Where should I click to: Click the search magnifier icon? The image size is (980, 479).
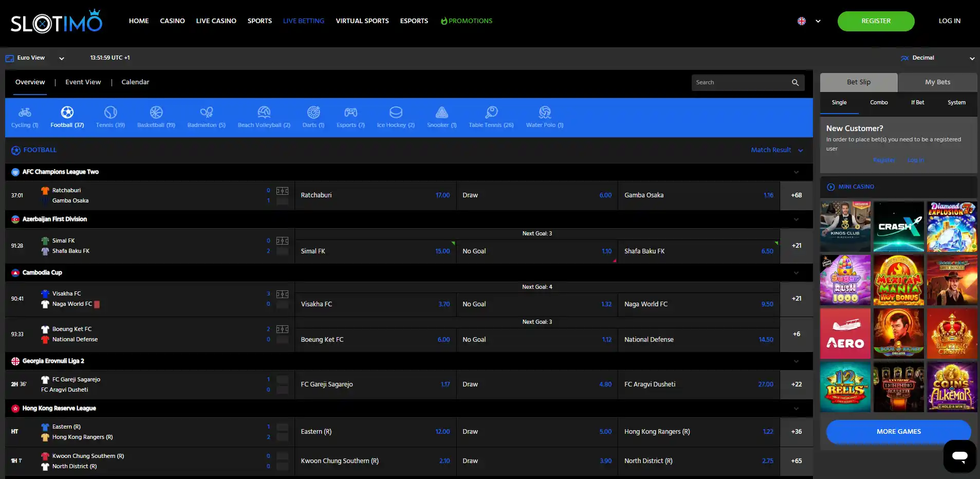[795, 82]
